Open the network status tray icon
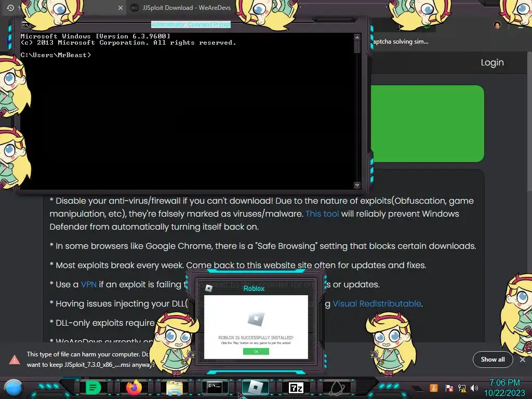532x399 pixels. tap(462, 388)
